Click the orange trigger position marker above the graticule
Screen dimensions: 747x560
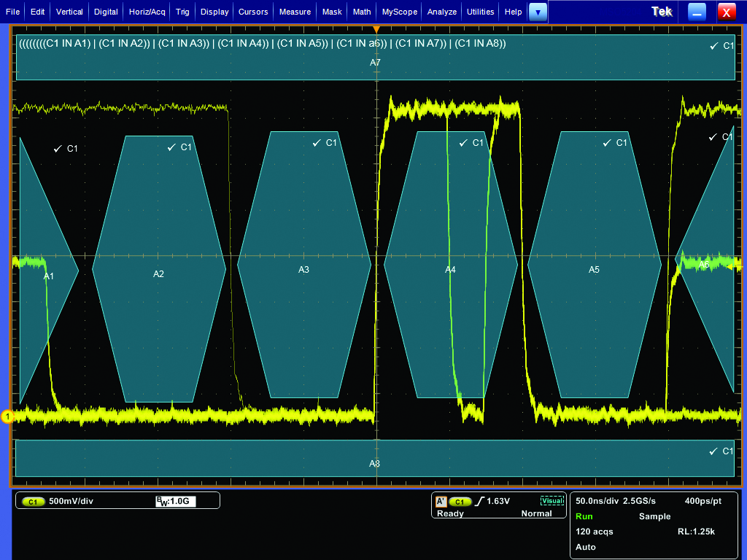click(x=376, y=29)
